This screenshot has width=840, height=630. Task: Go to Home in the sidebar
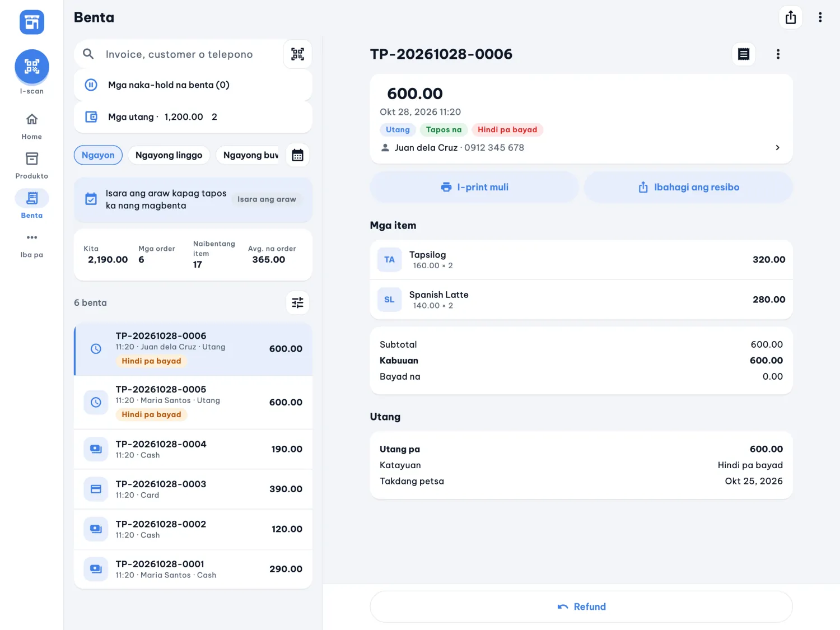(32, 126)
